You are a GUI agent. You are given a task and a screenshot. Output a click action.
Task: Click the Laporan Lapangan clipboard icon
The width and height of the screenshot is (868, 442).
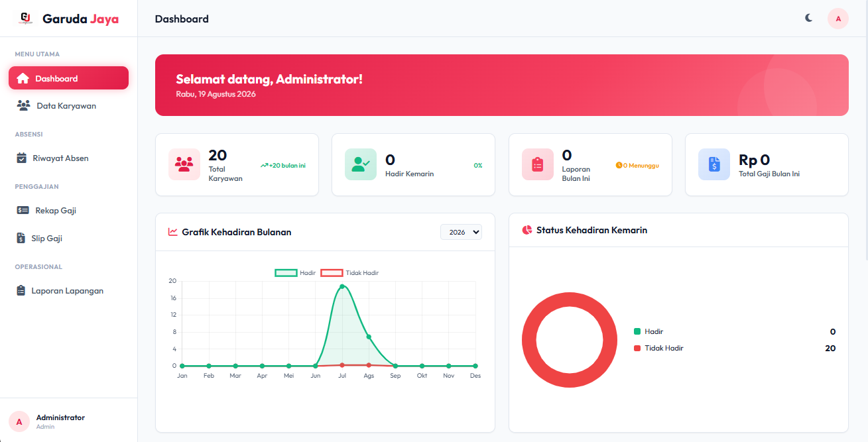point(21,291)
